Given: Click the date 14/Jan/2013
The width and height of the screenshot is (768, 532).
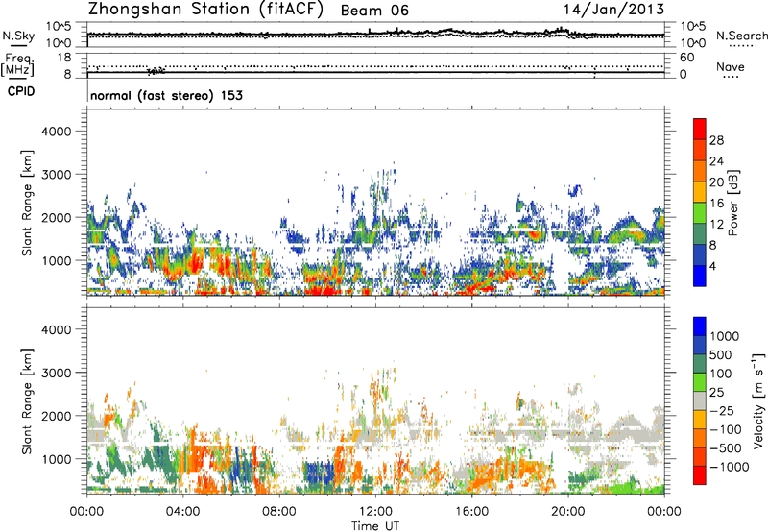Looking at the screenshot, I should pyautogui.click(x=613, y=10).
